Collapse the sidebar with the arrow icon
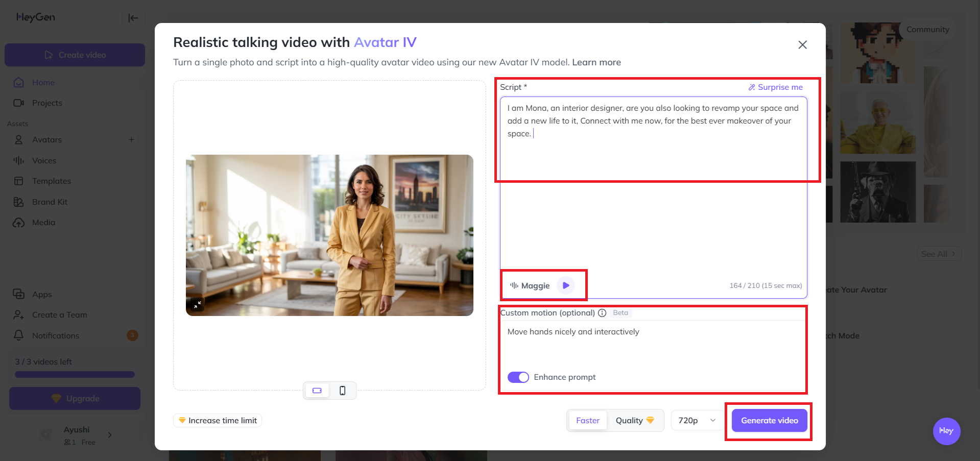 point(133,18)
